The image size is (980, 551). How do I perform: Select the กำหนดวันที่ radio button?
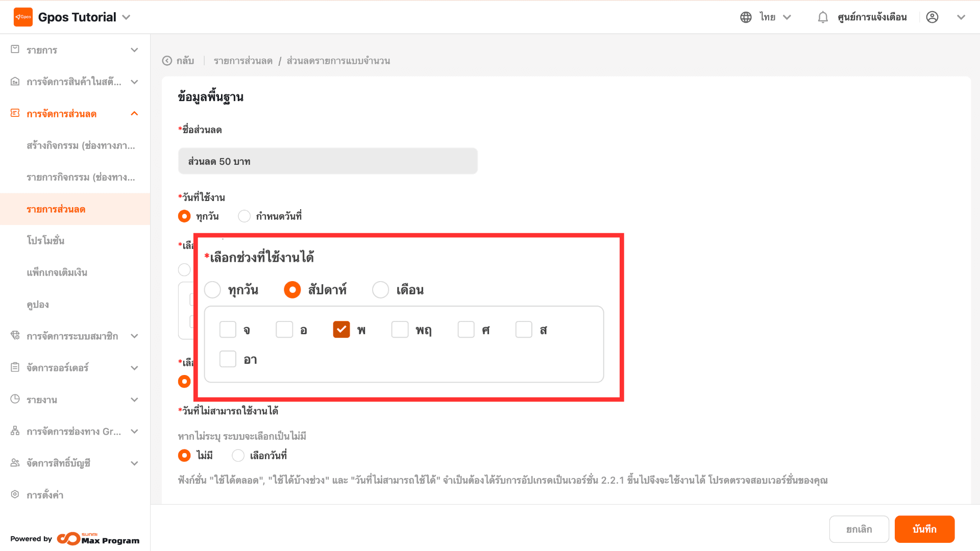coord(244,216)
